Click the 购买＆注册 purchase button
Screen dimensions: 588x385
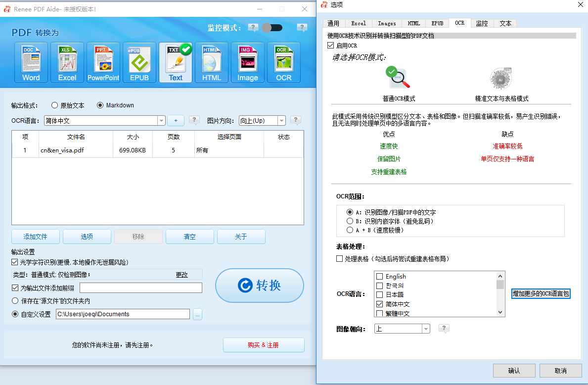[x=264, y=345]
